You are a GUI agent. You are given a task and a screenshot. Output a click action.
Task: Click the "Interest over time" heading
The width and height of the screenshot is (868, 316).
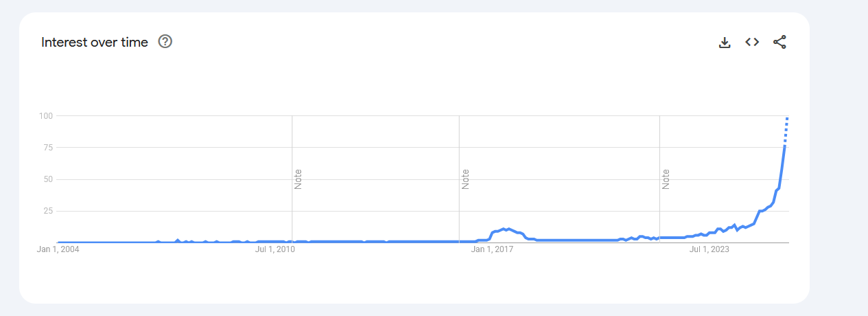[x=95, y=42]
